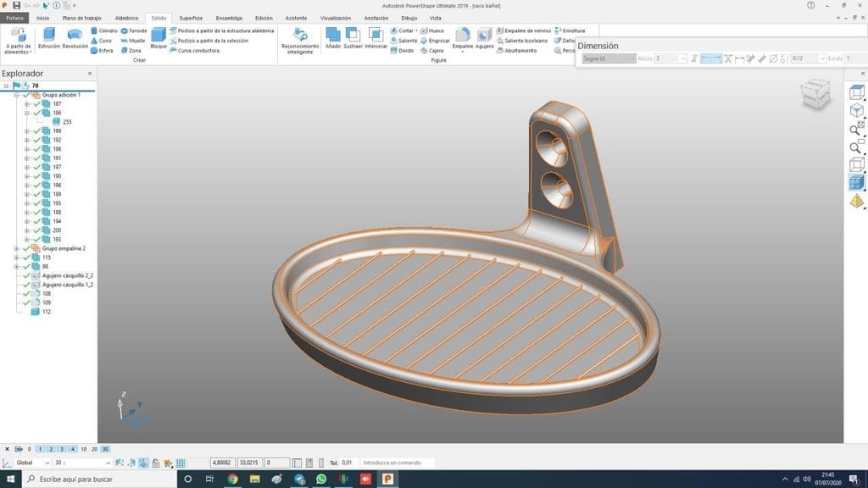Image resolution: width=868 pixels, height=488 pixels.
Task: Toggle visibility check of solid 115
Action: pos(26,258)
